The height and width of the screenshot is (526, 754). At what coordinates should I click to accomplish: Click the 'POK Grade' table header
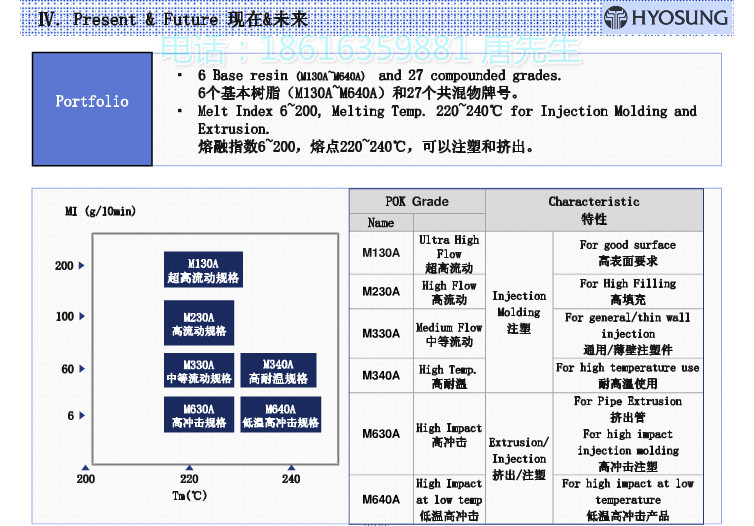coord(417,201)
